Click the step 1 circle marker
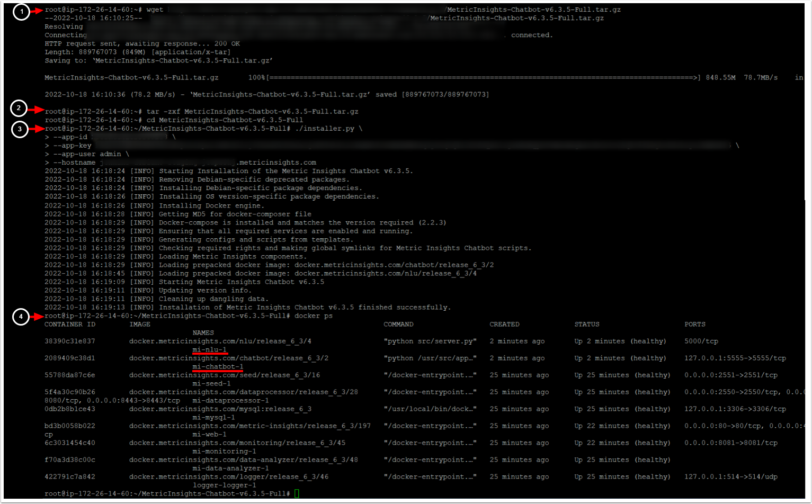The image size is (812, 504). [20, 11]
